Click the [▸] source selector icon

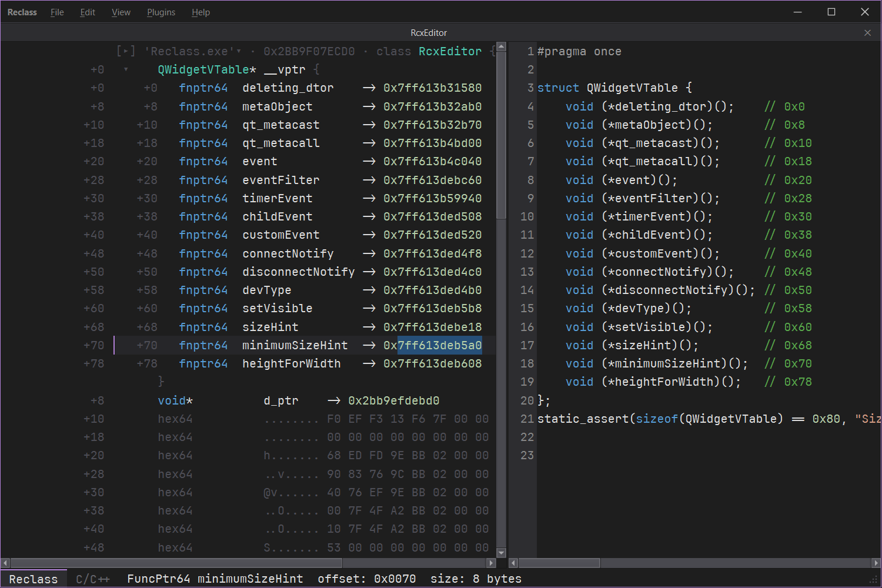tap(126, 51)
